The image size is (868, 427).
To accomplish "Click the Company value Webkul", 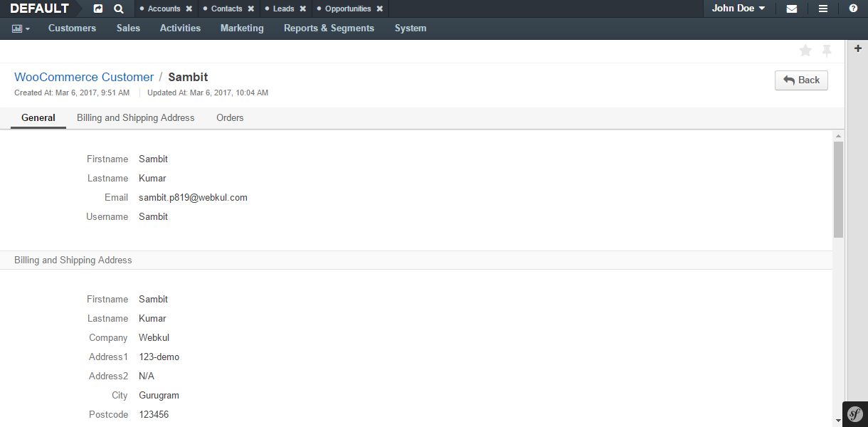I will (x=154, y=337).
